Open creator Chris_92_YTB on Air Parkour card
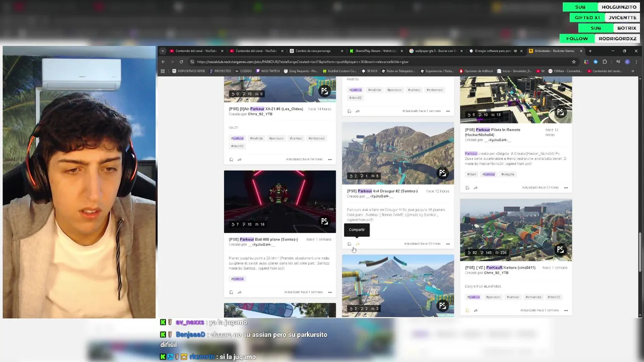The width and height of the screenshot is (644, 362). click(260, 114)
